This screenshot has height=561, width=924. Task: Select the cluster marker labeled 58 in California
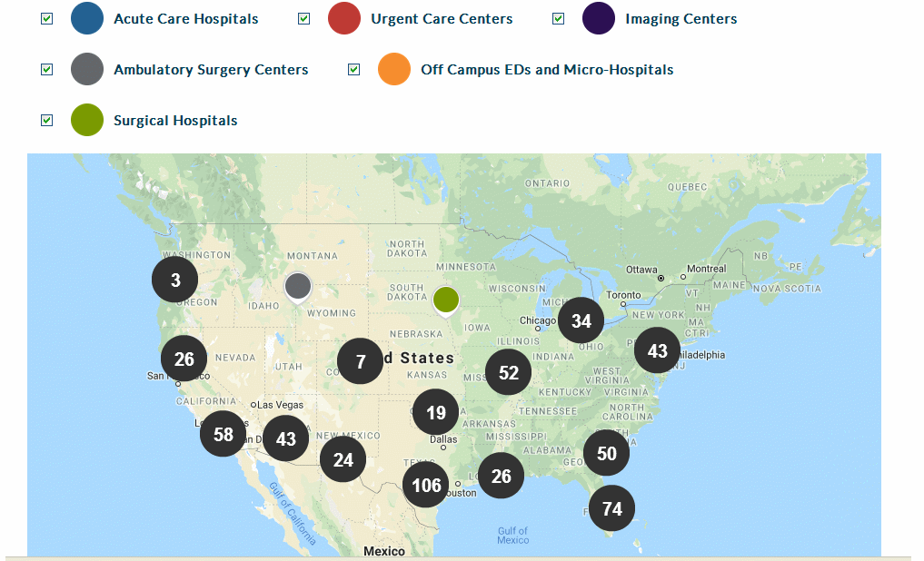(x=223, y=434)
